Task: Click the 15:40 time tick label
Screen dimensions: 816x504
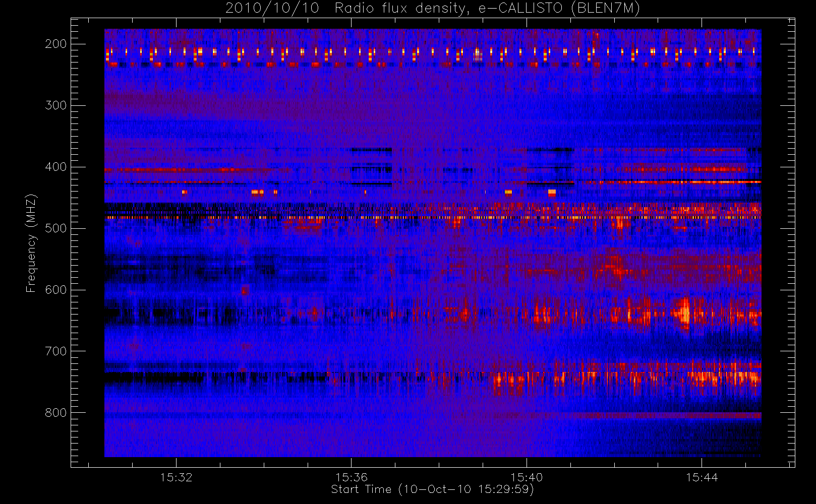Action: (x=527, y=477)
